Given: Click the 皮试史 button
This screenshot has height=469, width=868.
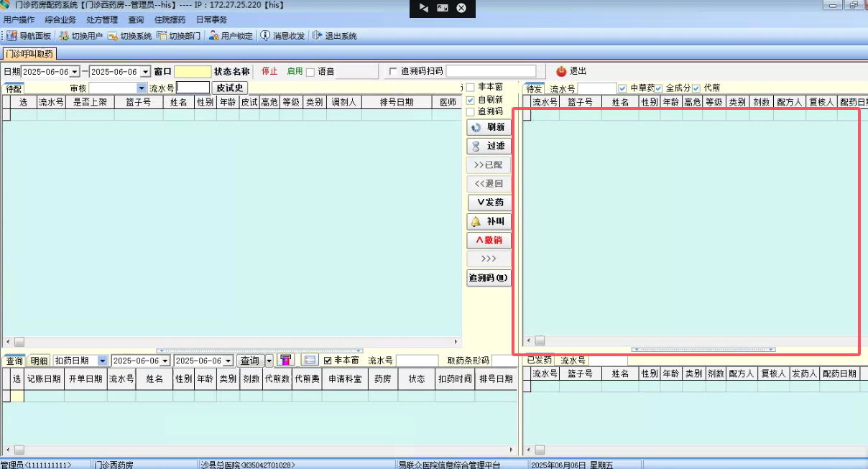Looking at the screenshot, I should [230, 88].
